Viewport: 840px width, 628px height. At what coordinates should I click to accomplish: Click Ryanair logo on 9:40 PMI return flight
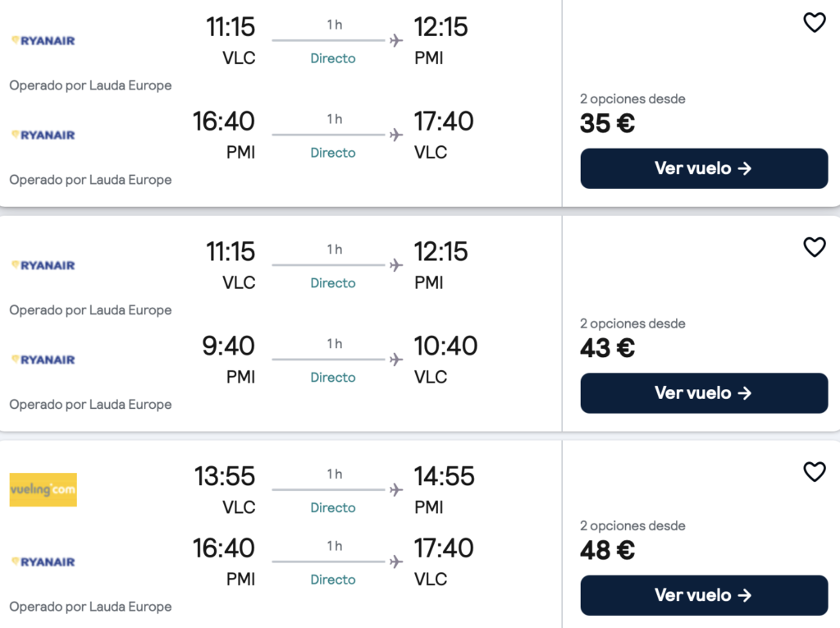(43, 360)
